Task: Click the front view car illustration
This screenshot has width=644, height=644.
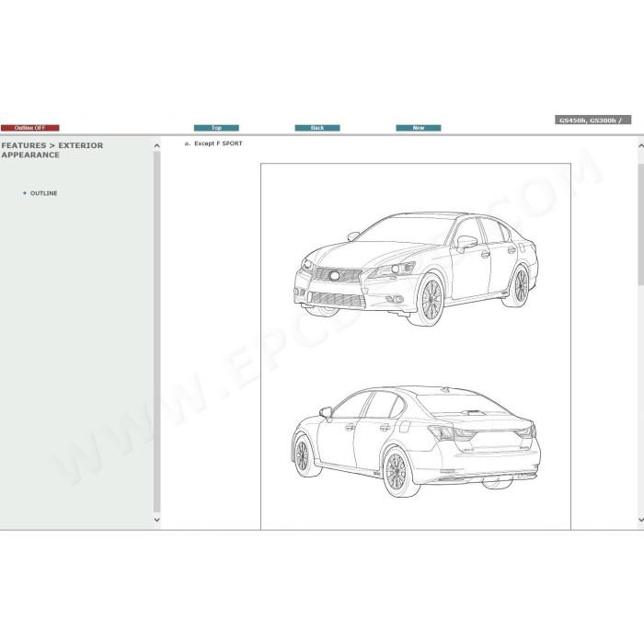Action: point(416,269)
